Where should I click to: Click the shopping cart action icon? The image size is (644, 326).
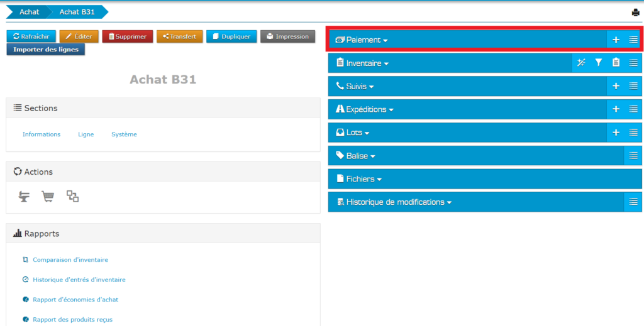[48, 197]
